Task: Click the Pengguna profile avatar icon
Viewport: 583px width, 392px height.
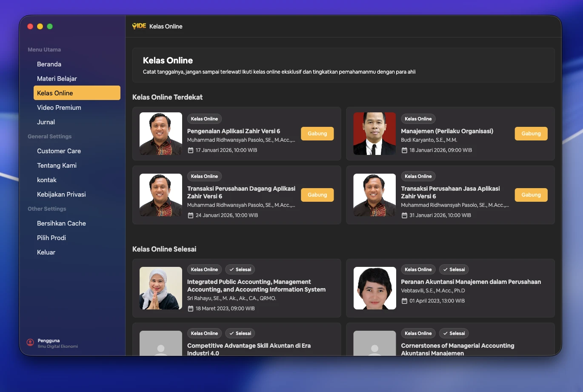Action: (30, 343)
